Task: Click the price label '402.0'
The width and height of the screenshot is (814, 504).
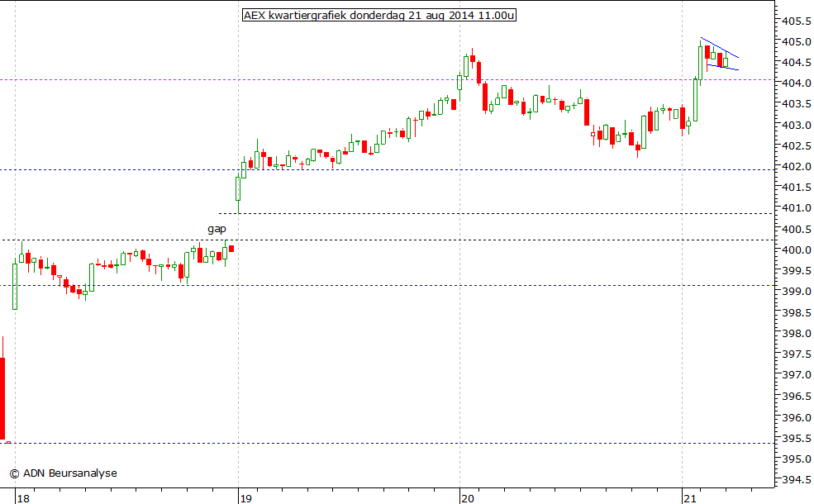Action: (x=797, y=167)
